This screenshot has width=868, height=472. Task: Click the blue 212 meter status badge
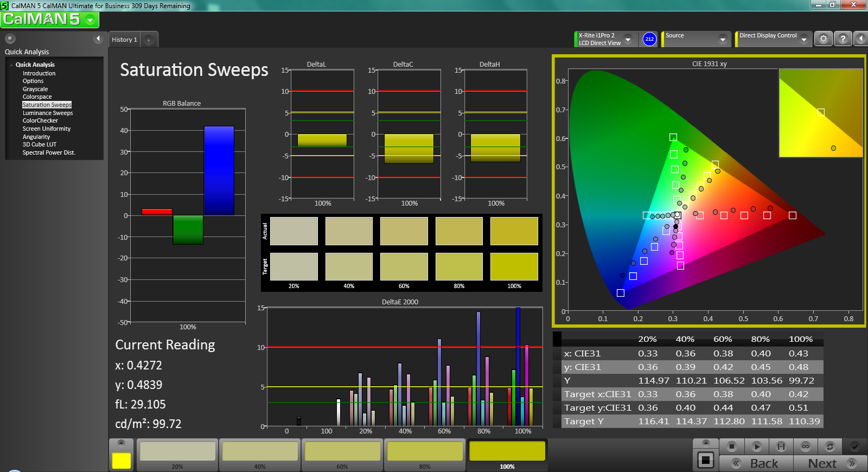[x=649, y=39]
